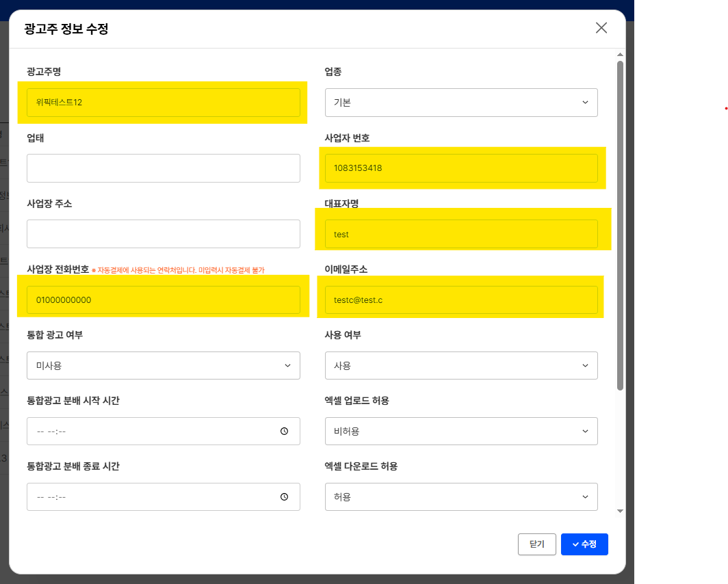This screenshot has width=728, height=584.
Task: Open the 엑셀 업로드 허용 dropdown showing 비허용
Action: click(x=461, y=431)
